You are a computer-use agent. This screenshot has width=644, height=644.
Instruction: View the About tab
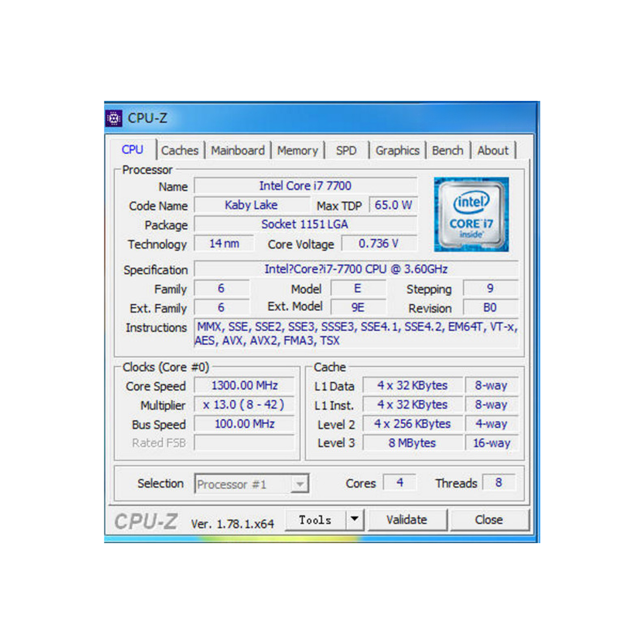[x=493, y=151]
